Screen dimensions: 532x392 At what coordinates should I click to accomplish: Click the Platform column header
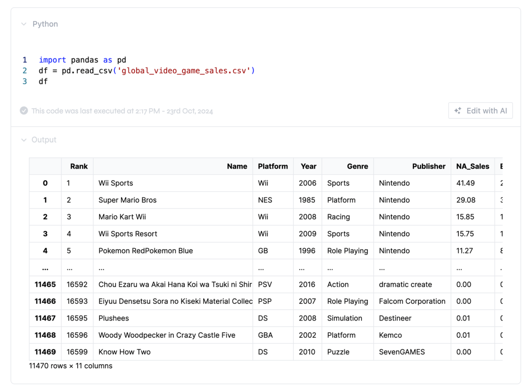[273, 166]
